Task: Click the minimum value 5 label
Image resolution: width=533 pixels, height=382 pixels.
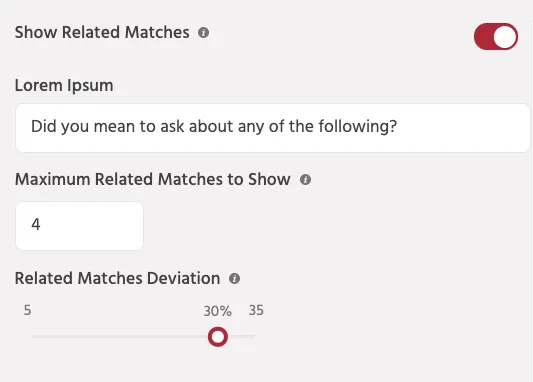Action: (28, 310)
